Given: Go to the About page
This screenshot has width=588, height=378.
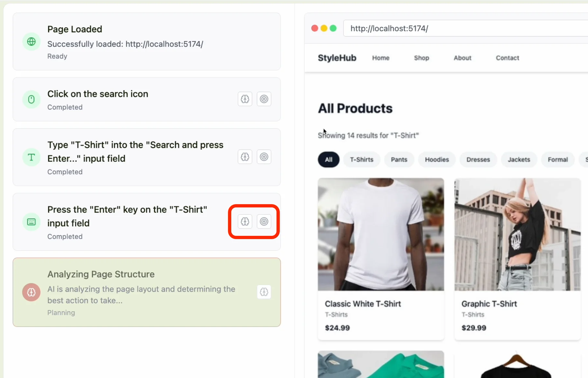Looking at the screenshot, I should (x=462, y=58).
